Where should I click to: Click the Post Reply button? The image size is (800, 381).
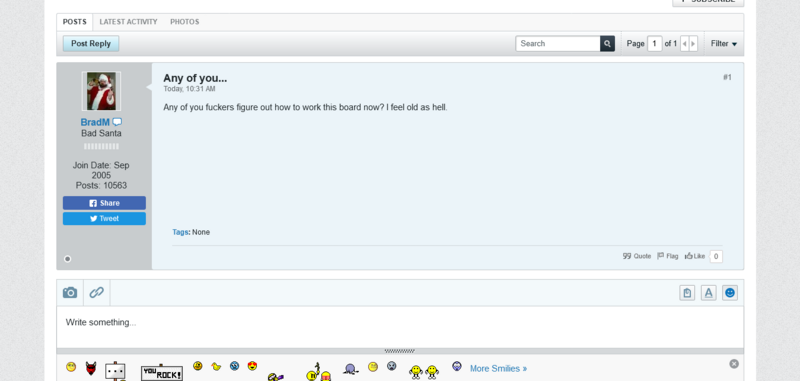[91, 44]
